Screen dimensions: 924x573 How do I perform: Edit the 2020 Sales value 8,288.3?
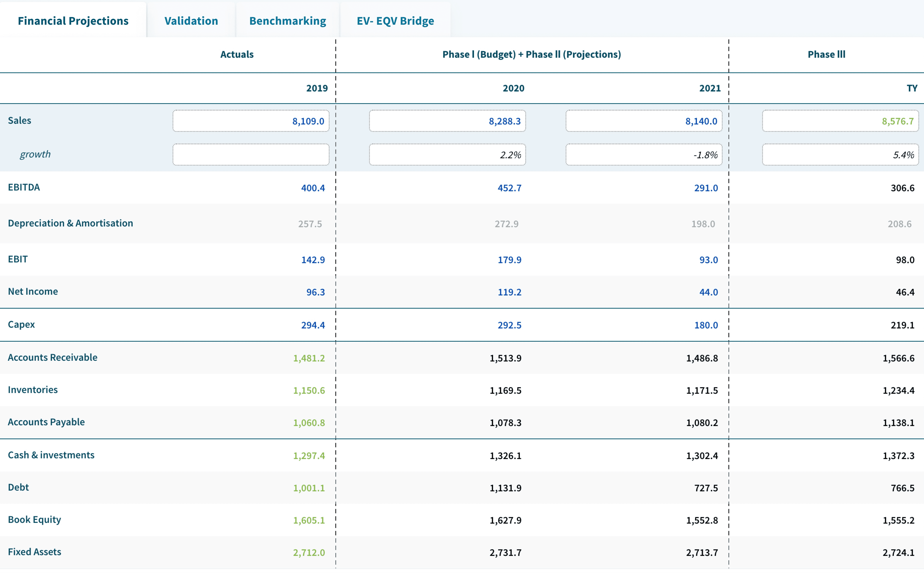pos(447,121)
